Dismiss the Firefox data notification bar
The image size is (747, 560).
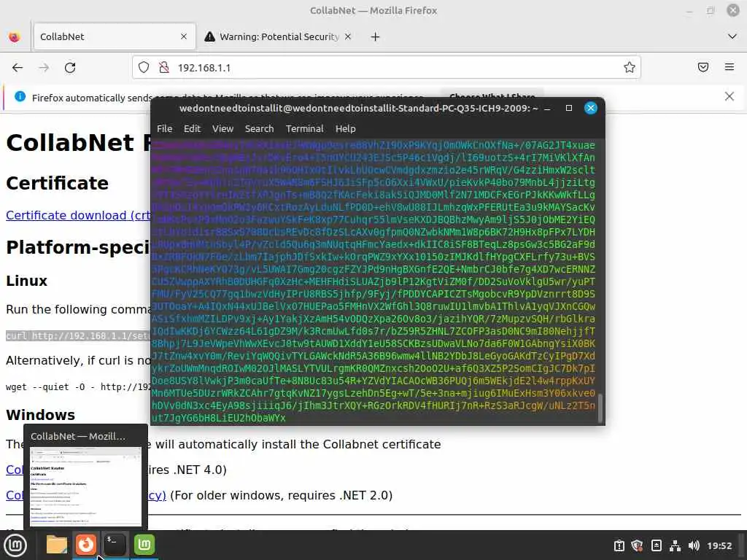729,97
